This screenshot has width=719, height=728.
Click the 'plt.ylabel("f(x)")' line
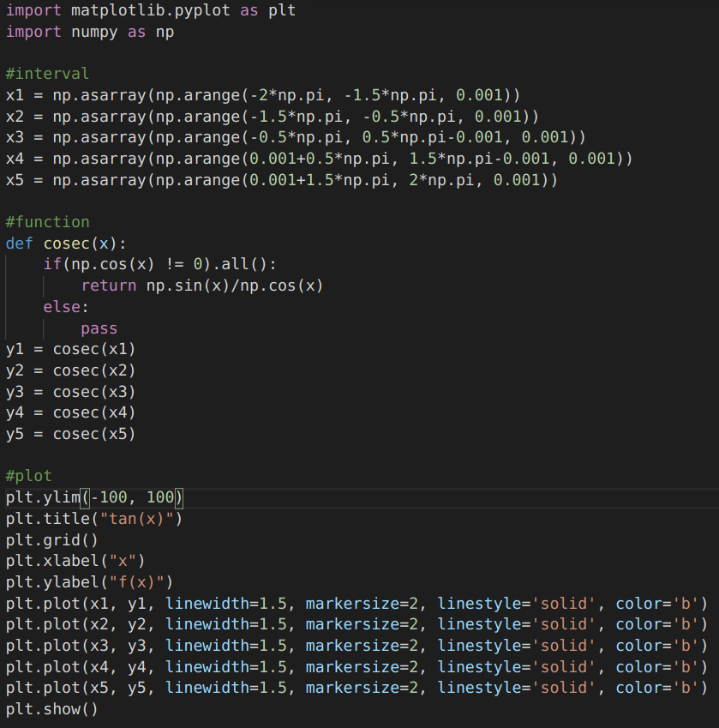pos(89,582)
